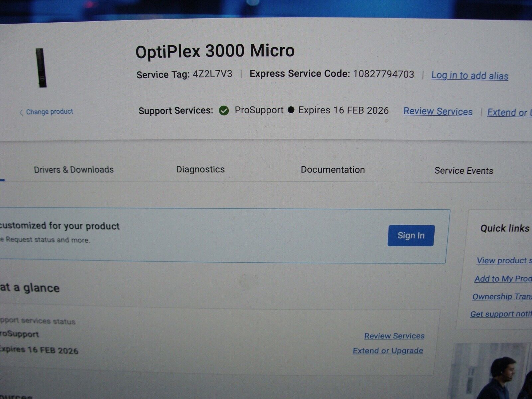
Task: Open View product link in Quick links
Action: click(x=504, y=260)
